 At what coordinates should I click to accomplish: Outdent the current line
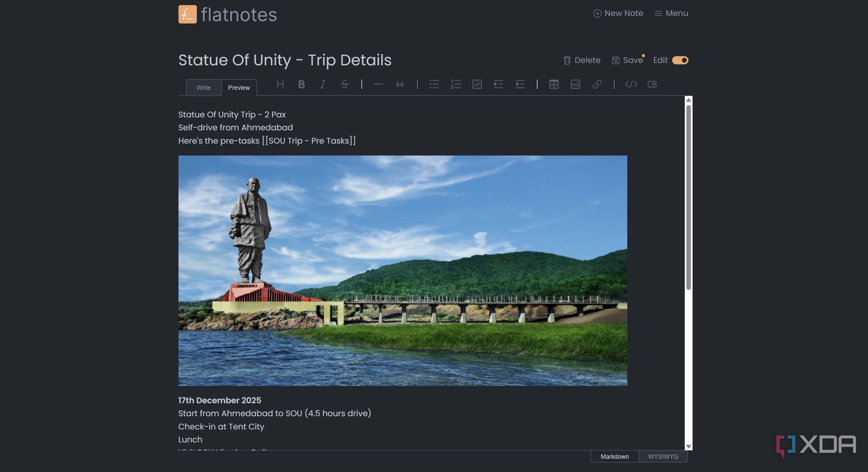tap(520, 84)
